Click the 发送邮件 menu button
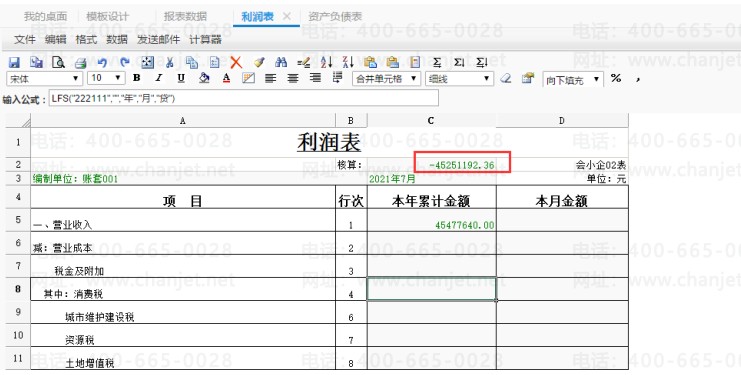 [158, 40]
